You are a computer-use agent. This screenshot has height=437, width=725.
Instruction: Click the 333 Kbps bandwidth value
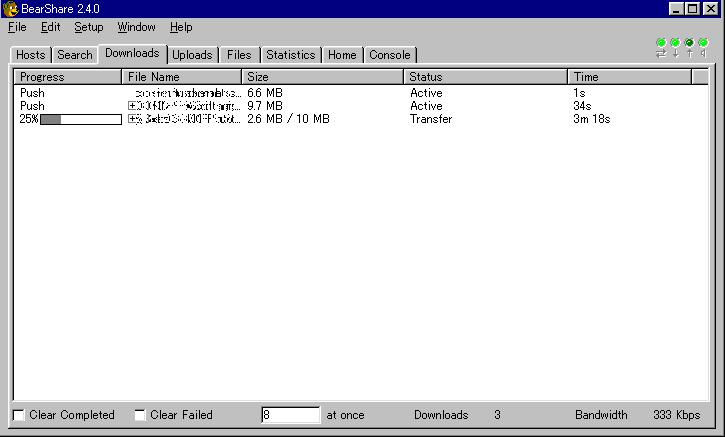tap(677, 415)
